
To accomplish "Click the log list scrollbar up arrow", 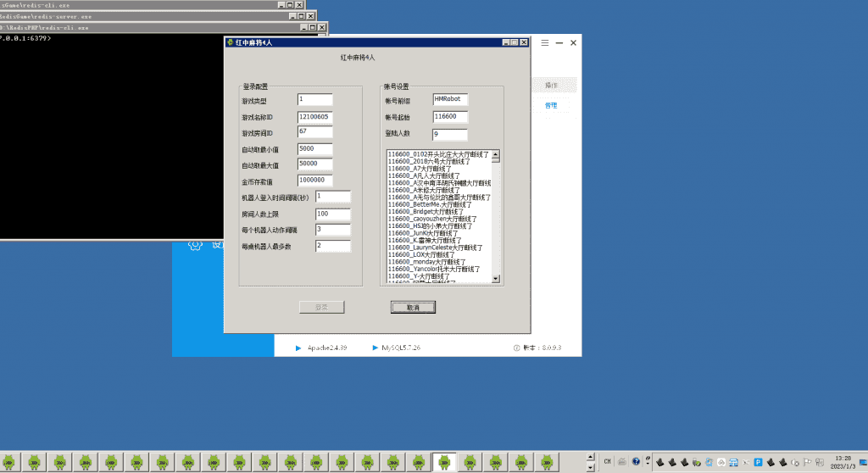I will point(495,154).
